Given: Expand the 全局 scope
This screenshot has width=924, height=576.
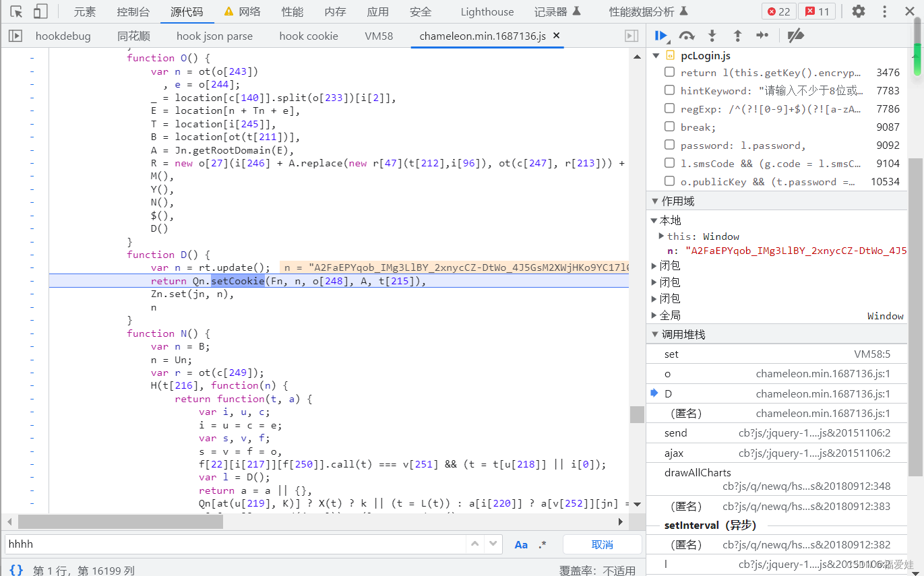Looking at the screenshot, I should (x=654, y=315).
